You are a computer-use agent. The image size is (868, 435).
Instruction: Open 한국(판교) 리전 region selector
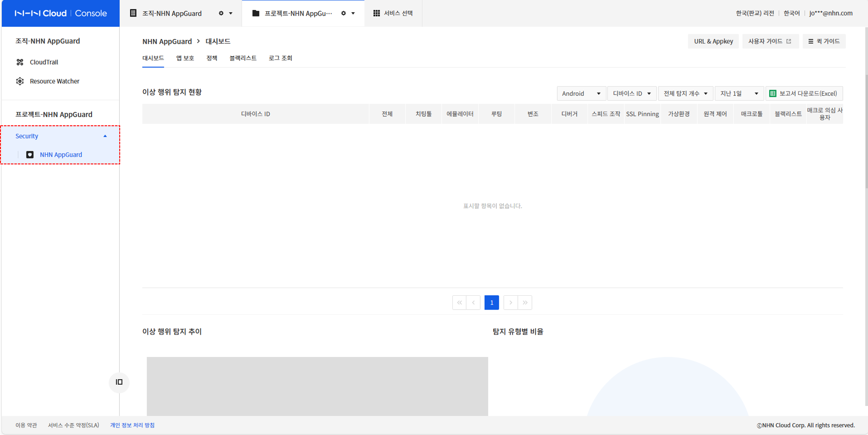755,13
